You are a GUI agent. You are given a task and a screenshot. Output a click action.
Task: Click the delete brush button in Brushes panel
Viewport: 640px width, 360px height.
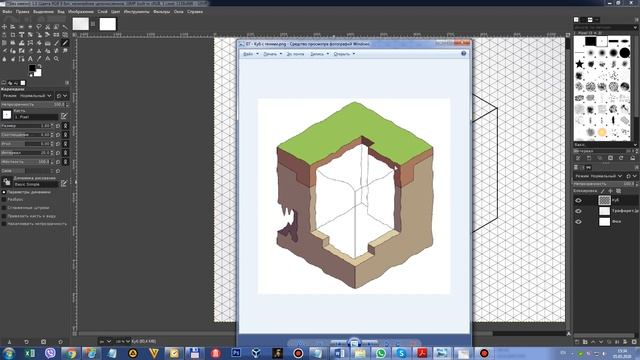(x=611, y=158)
